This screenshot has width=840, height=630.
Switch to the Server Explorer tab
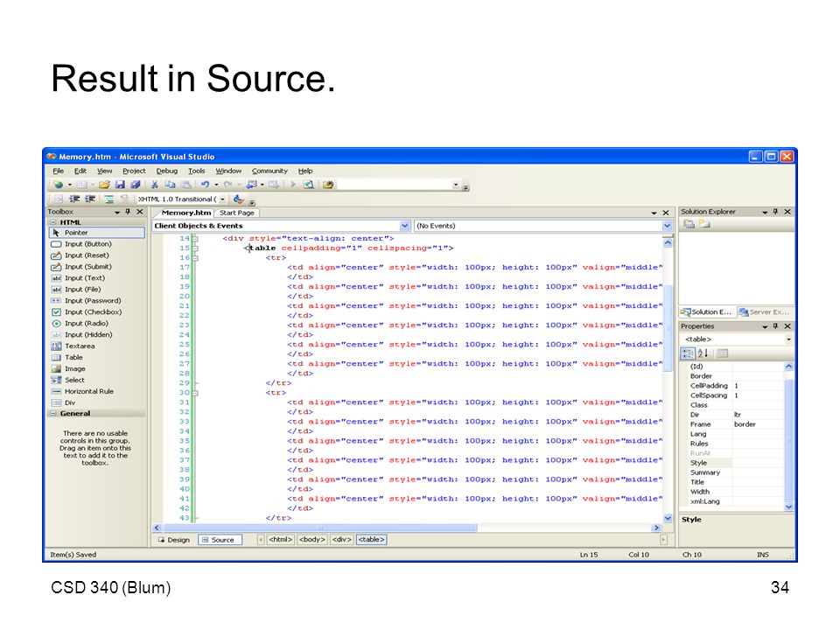click(x=764, y=311)
